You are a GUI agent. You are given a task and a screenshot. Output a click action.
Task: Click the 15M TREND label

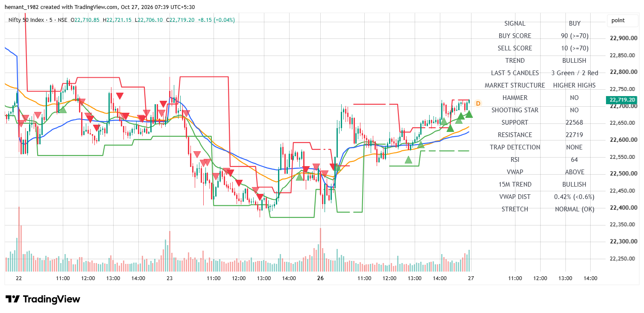515,184
